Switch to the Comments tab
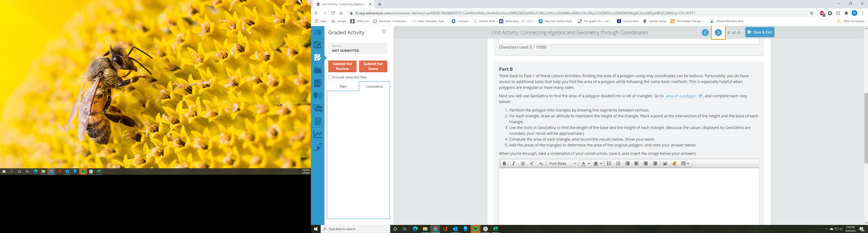The image size is (868, 233). tap(374, 87)
